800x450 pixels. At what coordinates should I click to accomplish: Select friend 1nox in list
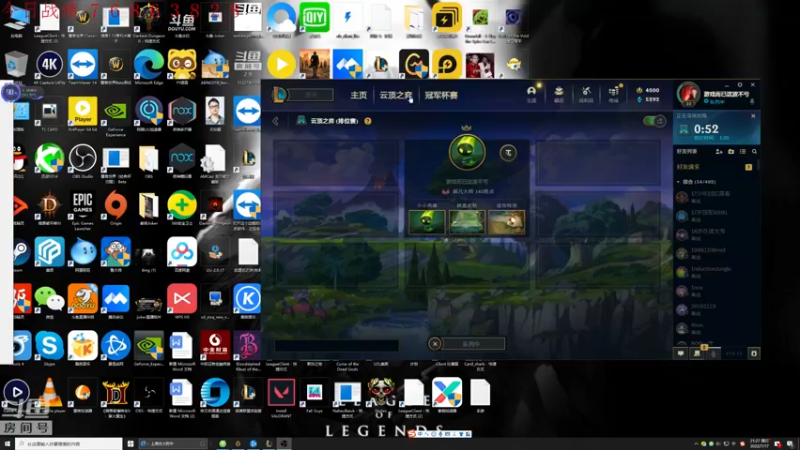click(714, 290)
